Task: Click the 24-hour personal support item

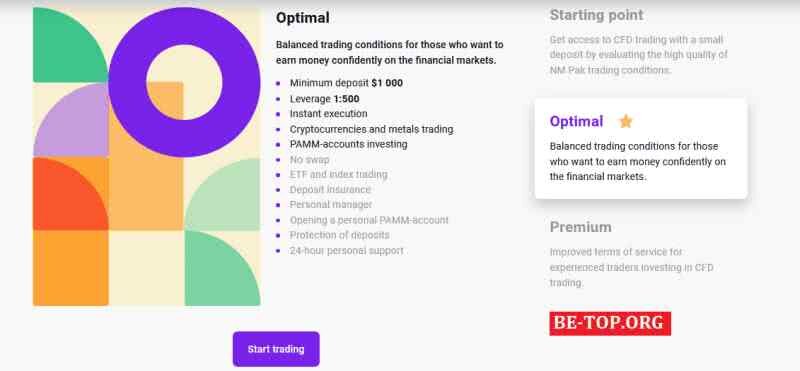Action: coord(346,251)
